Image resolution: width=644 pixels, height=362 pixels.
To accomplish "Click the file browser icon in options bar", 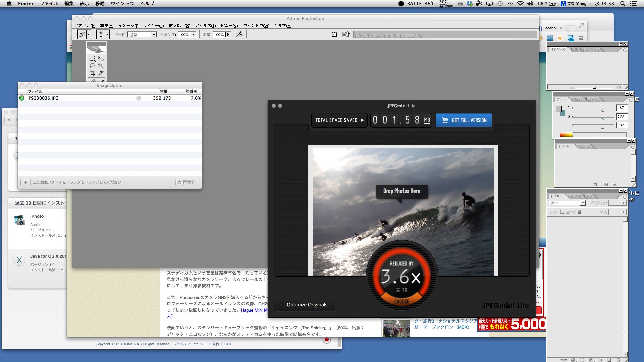I will click(x=346, y=34).
